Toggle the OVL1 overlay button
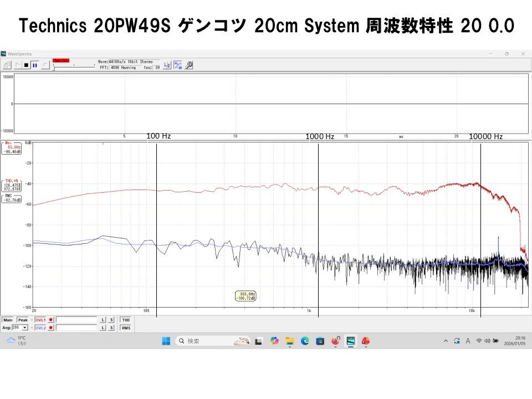 (x=40, y=320)
